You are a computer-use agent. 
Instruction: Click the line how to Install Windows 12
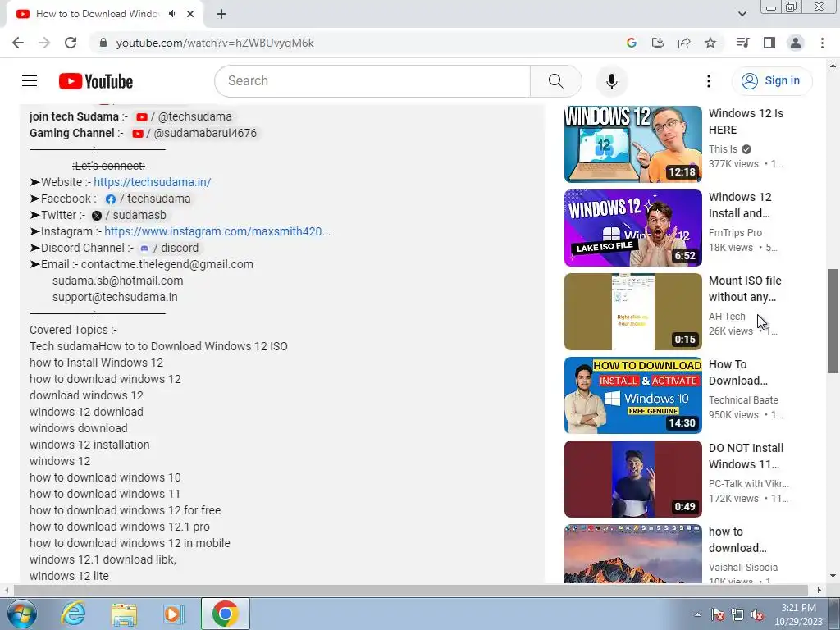(97, 363)
